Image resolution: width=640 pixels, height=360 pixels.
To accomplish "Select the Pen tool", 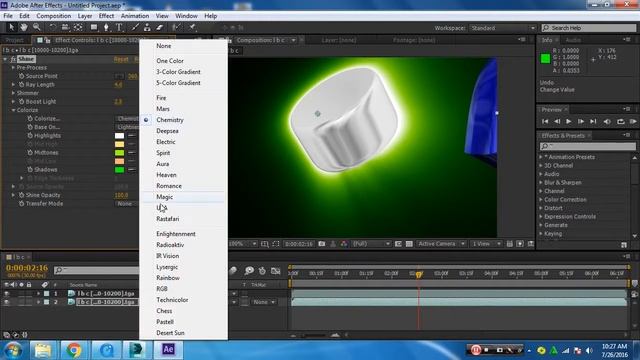I will click(106, 27).
